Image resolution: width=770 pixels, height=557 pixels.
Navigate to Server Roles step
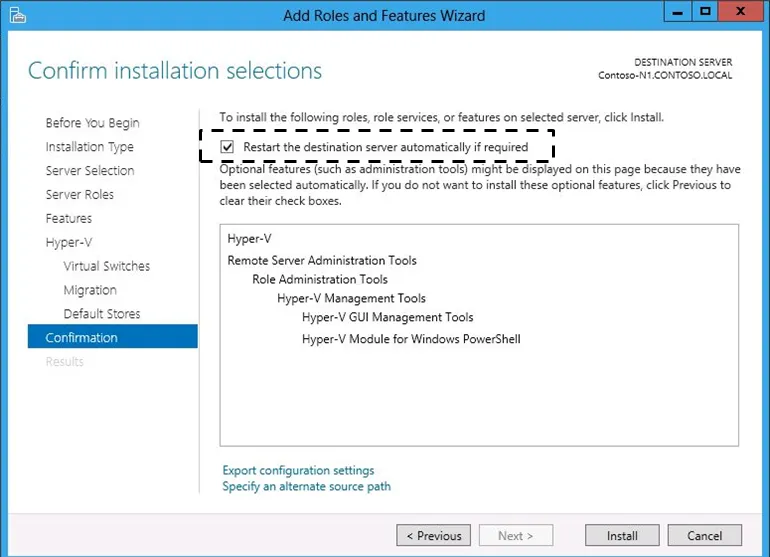click(80, 195)
